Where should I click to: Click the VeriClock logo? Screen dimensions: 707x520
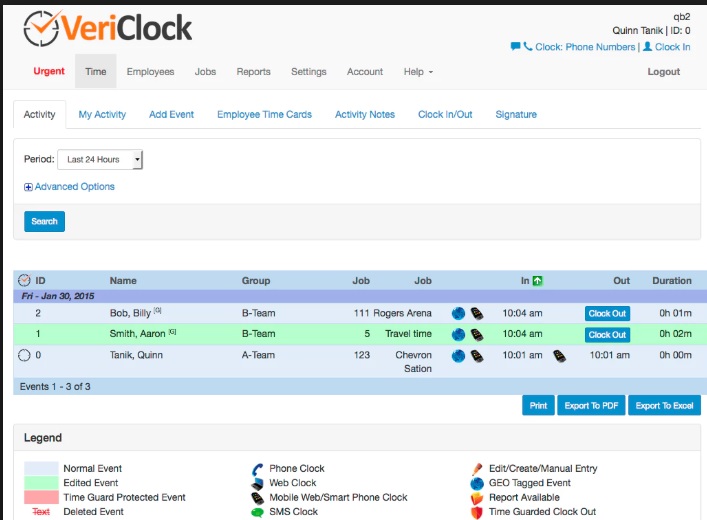point(107,28)
